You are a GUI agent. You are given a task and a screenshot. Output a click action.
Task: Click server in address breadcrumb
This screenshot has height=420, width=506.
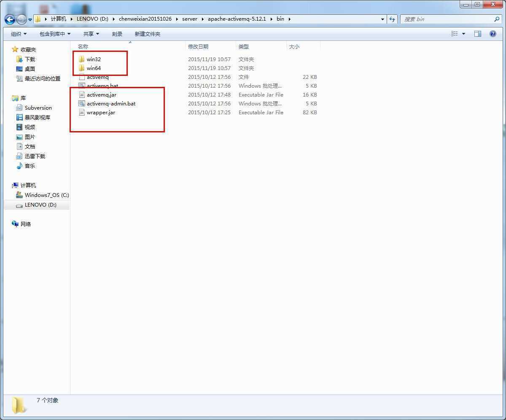190,19
